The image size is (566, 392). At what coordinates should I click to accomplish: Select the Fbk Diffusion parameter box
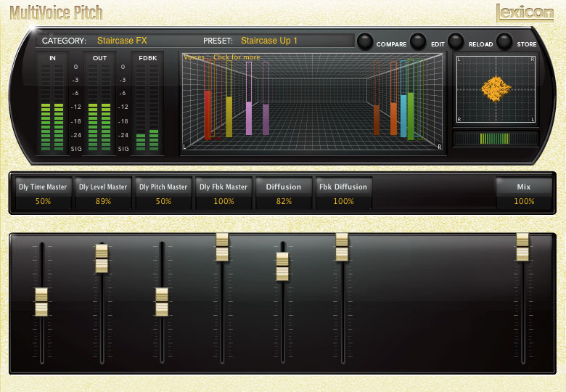tap(343, 193)
